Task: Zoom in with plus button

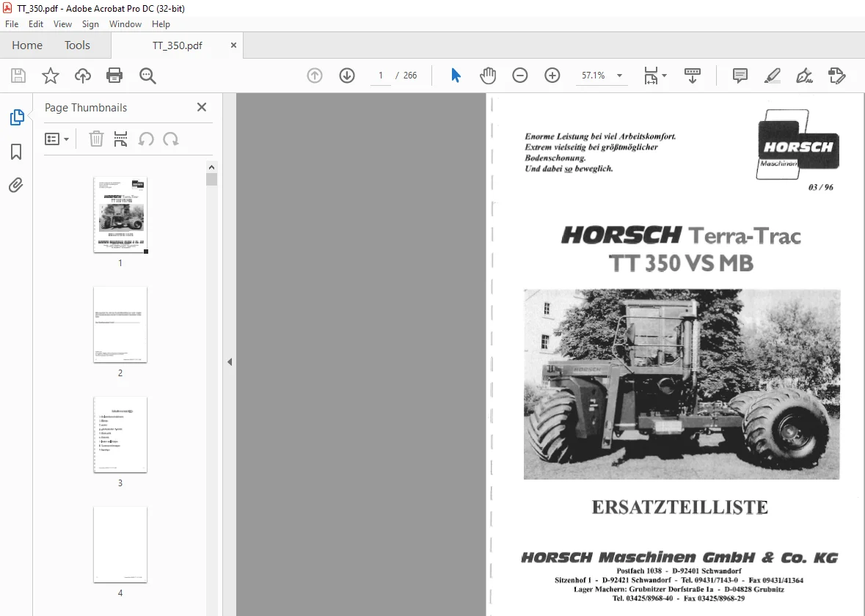Action: click(x=552, y=76)
